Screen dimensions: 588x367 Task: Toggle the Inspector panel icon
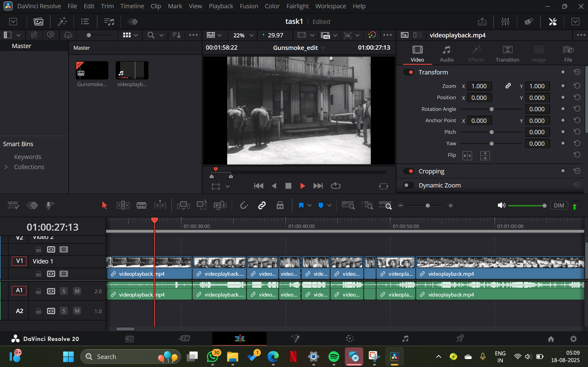tap(553, 21)
